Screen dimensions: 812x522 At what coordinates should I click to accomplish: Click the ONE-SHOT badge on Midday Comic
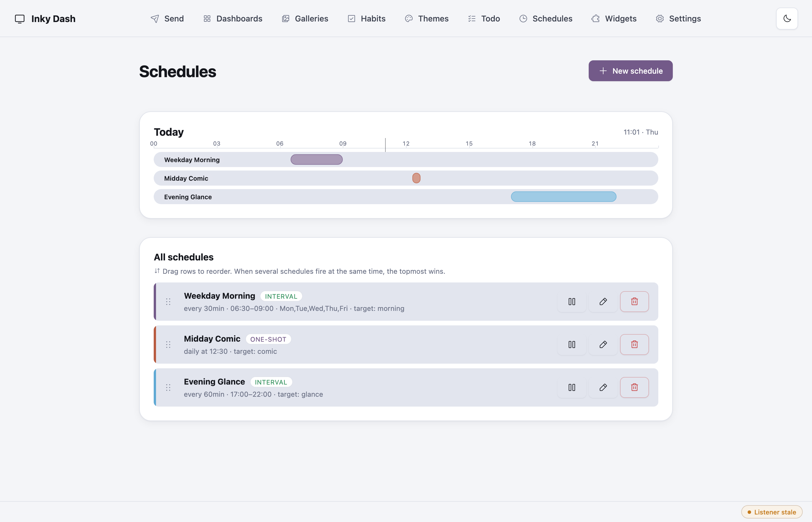pos(268,339)
